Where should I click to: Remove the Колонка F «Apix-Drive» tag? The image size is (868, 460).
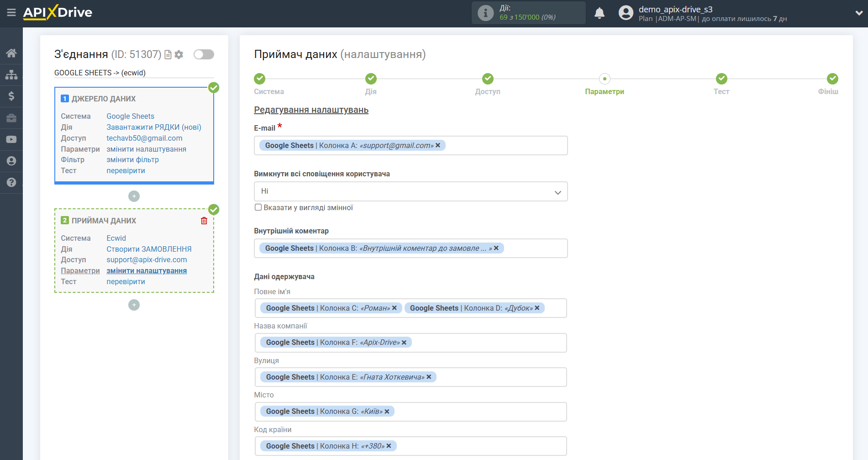(404, 343)
